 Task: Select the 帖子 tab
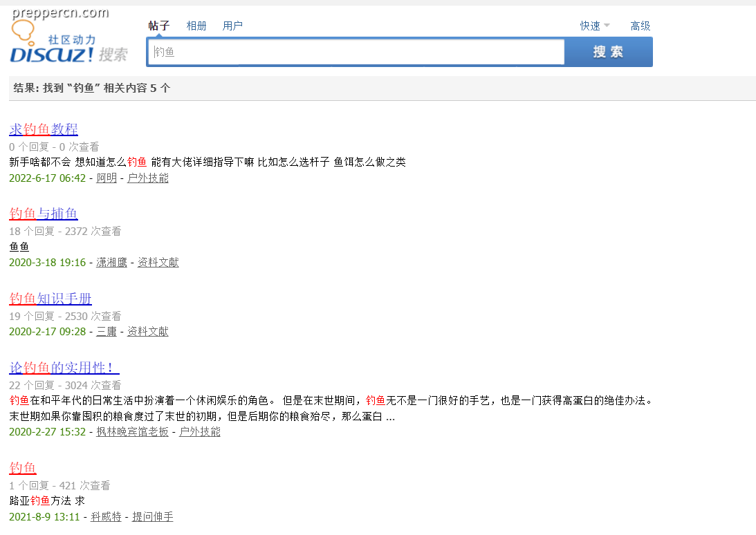point(159,26)
